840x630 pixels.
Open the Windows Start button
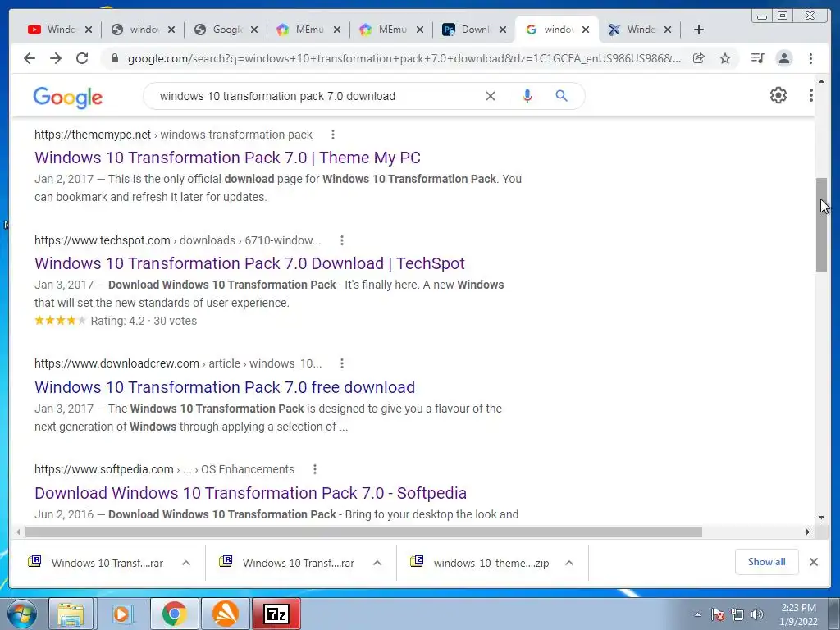(x=22, y=614)
